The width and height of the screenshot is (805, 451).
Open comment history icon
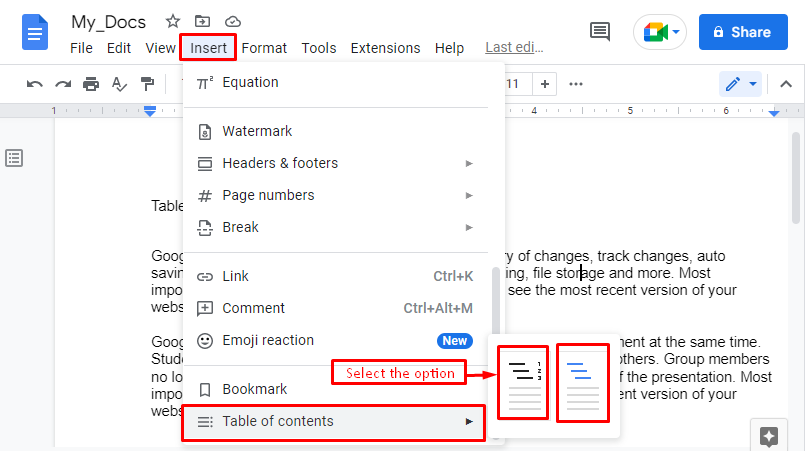600,32
